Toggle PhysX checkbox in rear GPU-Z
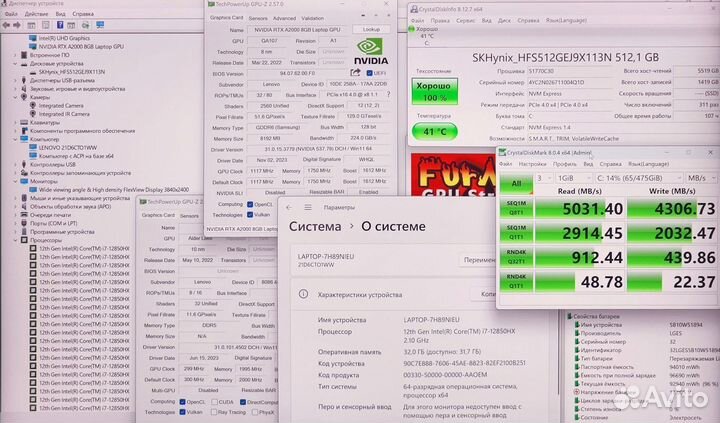The height and width of the screenshot is (423, 720). click(x=255, y=412)
